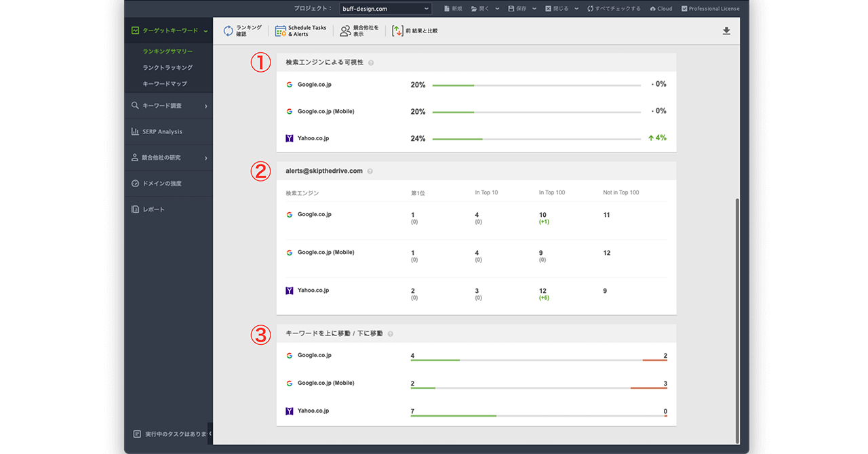Image resolution: width=868 pixels, height=454 pixels.
Task: Click the 前 結果と比較 compare icon
Action: [398, 31]
